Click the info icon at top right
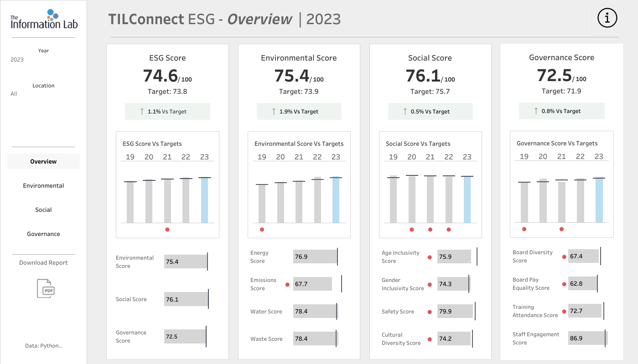 (607, 18)
